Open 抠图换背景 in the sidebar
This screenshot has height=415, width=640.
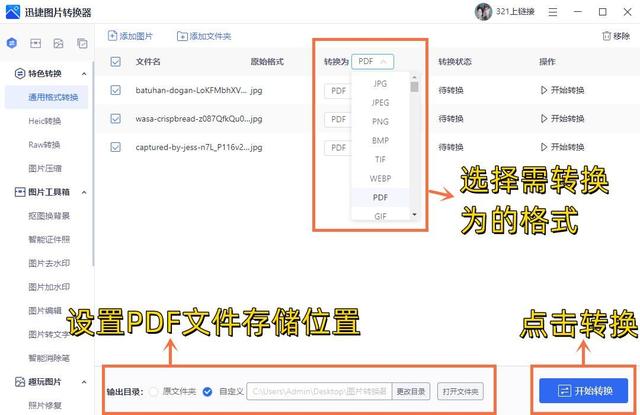[x=49, y=216]
